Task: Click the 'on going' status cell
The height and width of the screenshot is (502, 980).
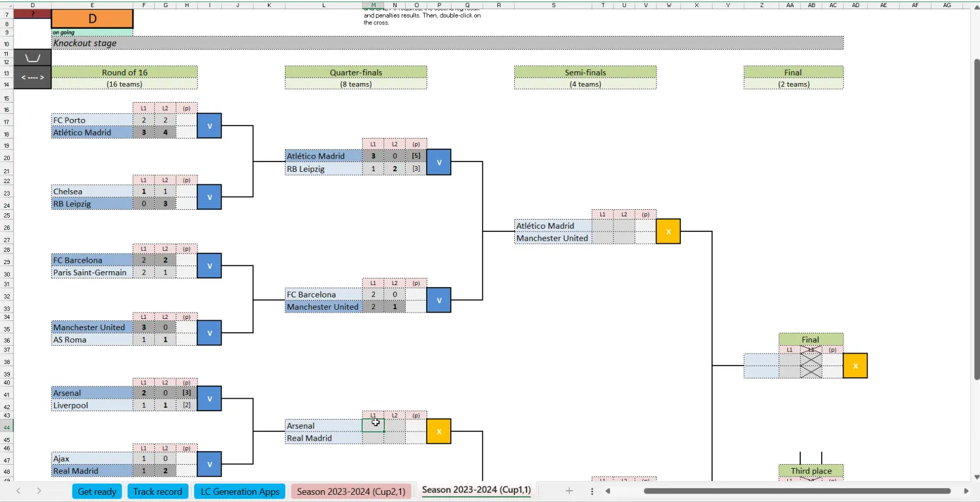Action: click(92, 32)
